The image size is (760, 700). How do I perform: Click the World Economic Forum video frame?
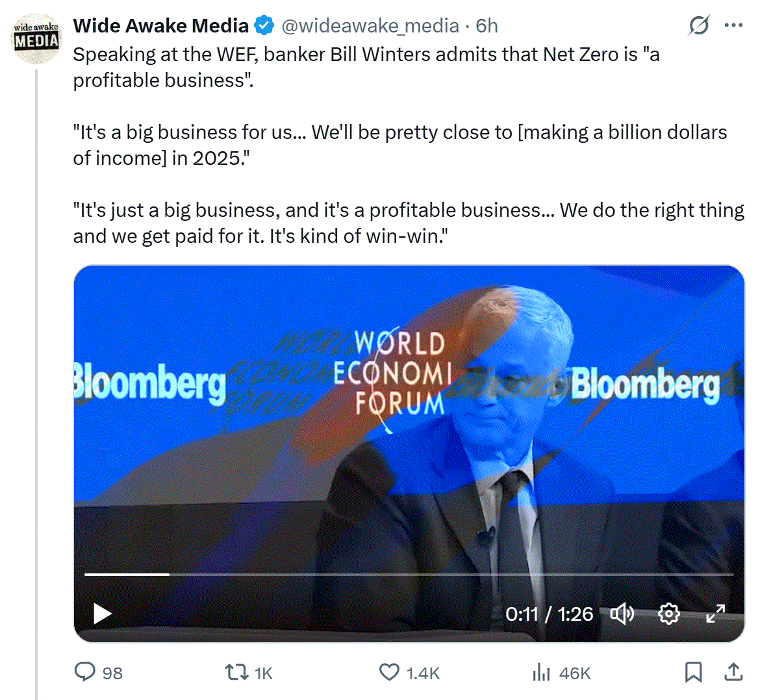(409, 422)
